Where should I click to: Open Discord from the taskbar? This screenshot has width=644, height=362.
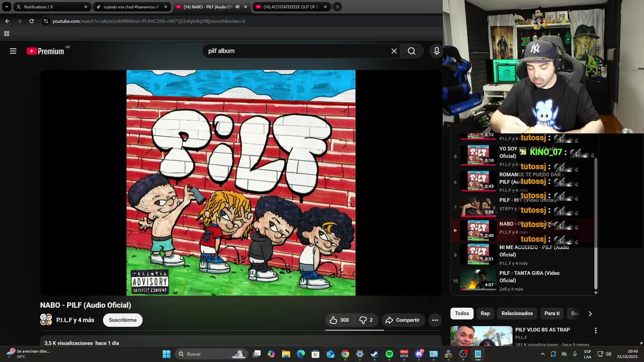coord(419,354)
